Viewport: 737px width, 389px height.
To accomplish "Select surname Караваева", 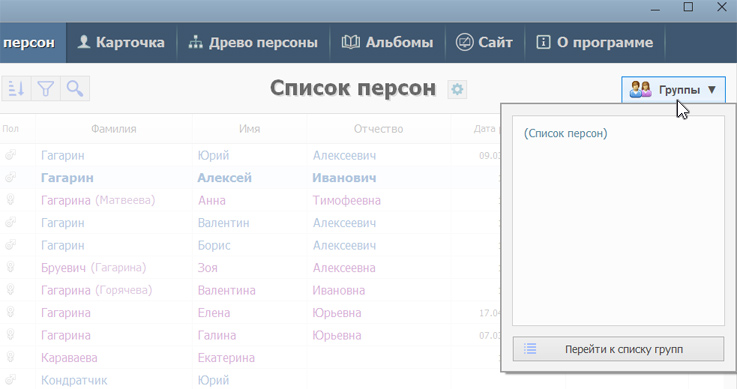I will point(69,358).
